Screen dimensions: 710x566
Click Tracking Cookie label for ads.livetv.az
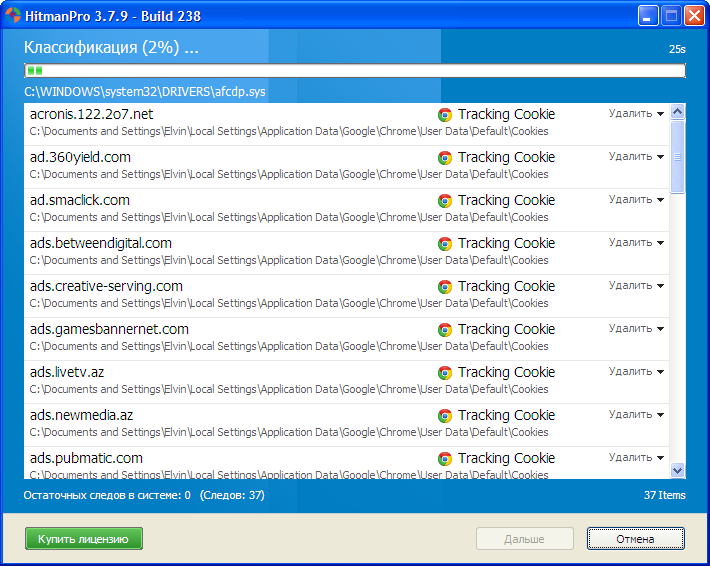[506, 372]
